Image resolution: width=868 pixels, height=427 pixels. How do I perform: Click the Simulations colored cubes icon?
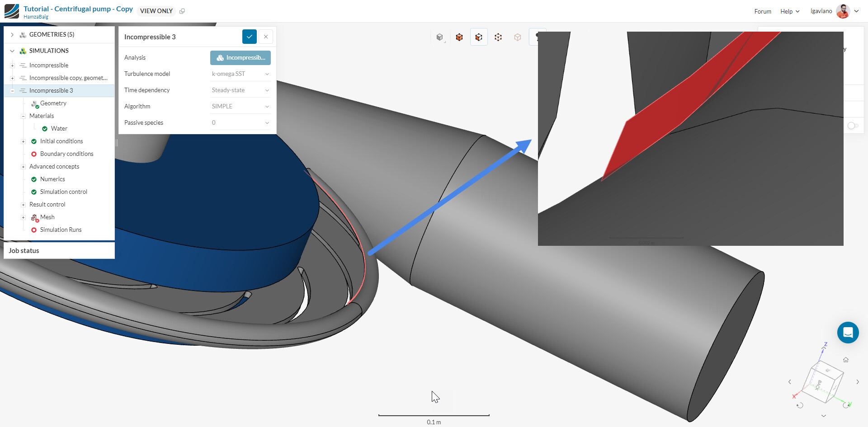23,51
